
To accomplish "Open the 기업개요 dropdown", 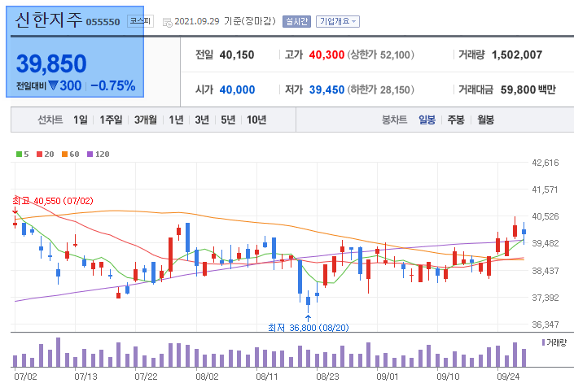I will click(x=338, y=22).
